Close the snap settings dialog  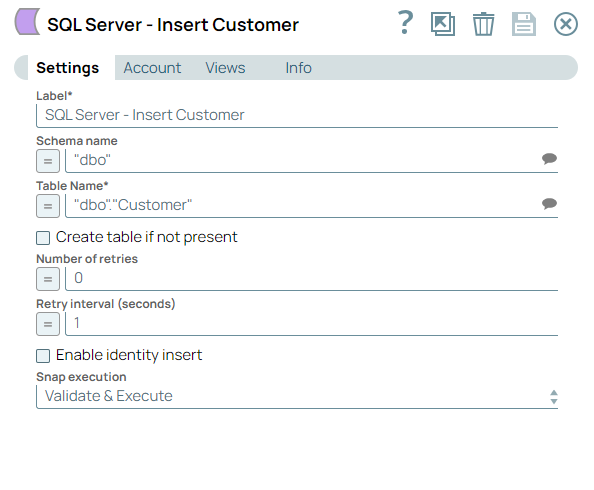566,24
